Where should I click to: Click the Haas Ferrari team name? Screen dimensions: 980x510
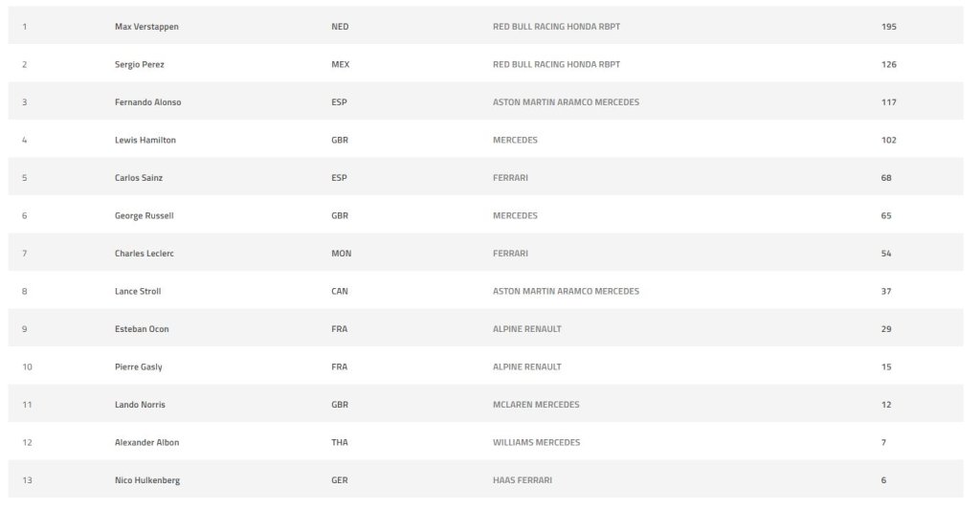pyautogui.click(x=523, y=480)
